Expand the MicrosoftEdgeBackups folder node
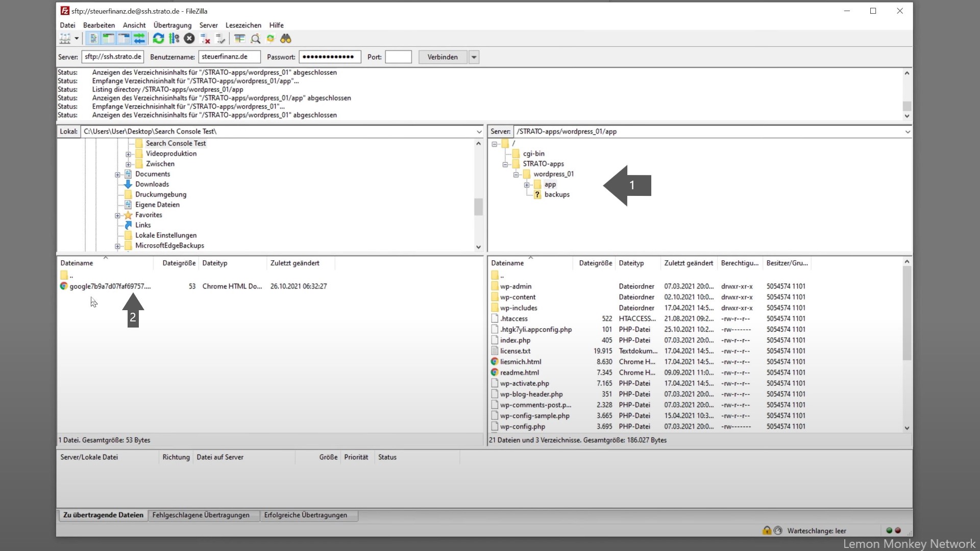980x551 pixels. (x=118, y=246)
